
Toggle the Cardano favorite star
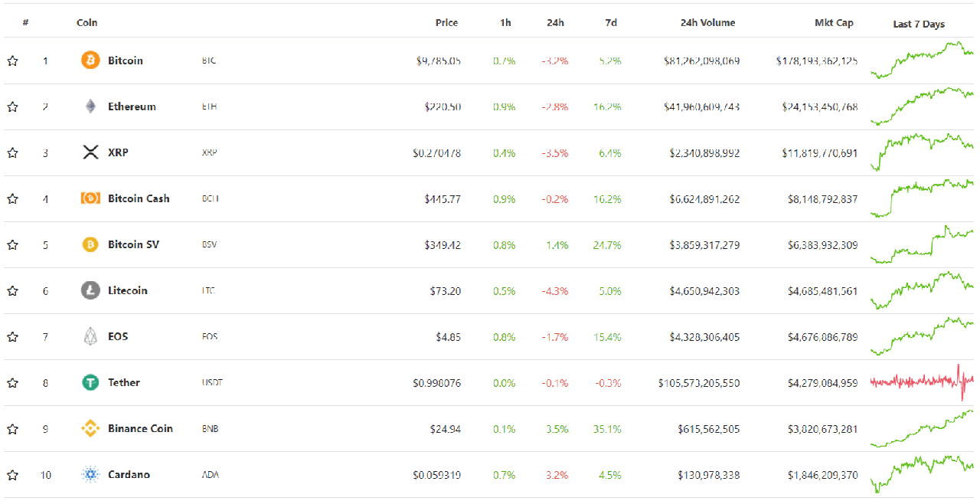[x=12, y=474]
